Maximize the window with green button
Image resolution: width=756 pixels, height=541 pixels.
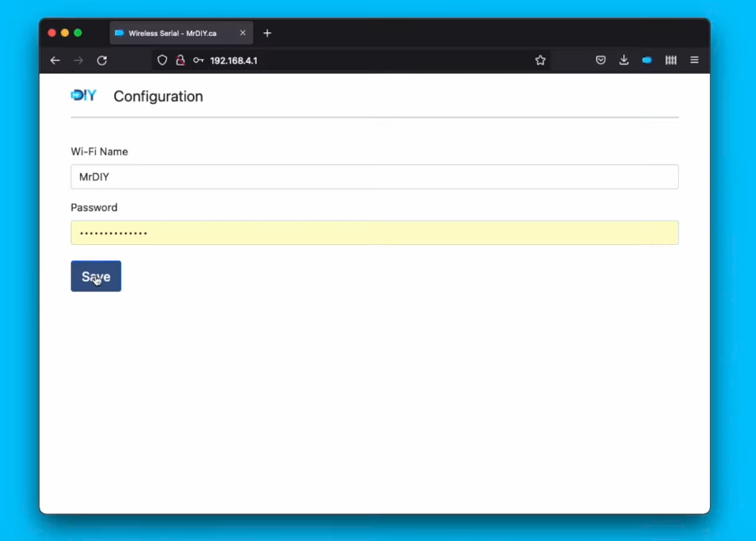77,33
